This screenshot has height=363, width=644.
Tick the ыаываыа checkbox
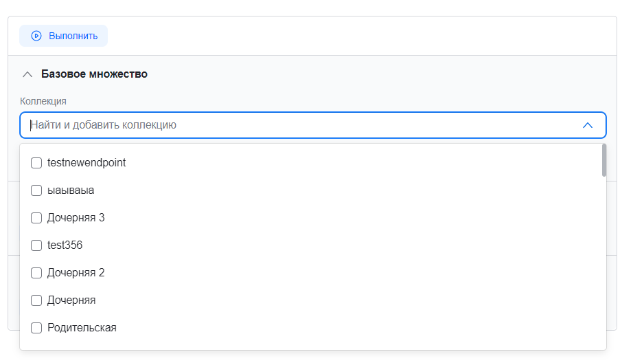(36, 190)
